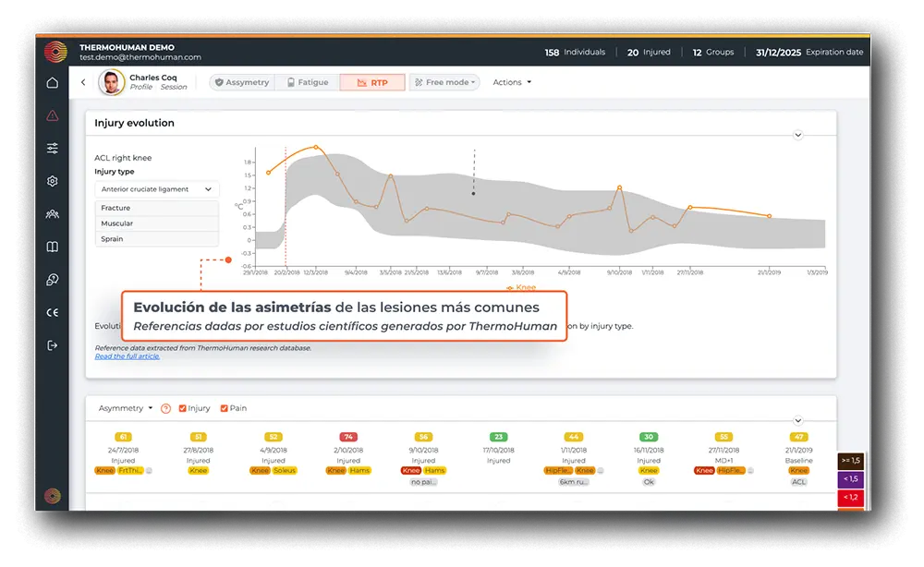This screenshot has width=924, height=567.
Task: Expand the Anterior cruciate ligament injury type dropdown
Action: [157, 189]
